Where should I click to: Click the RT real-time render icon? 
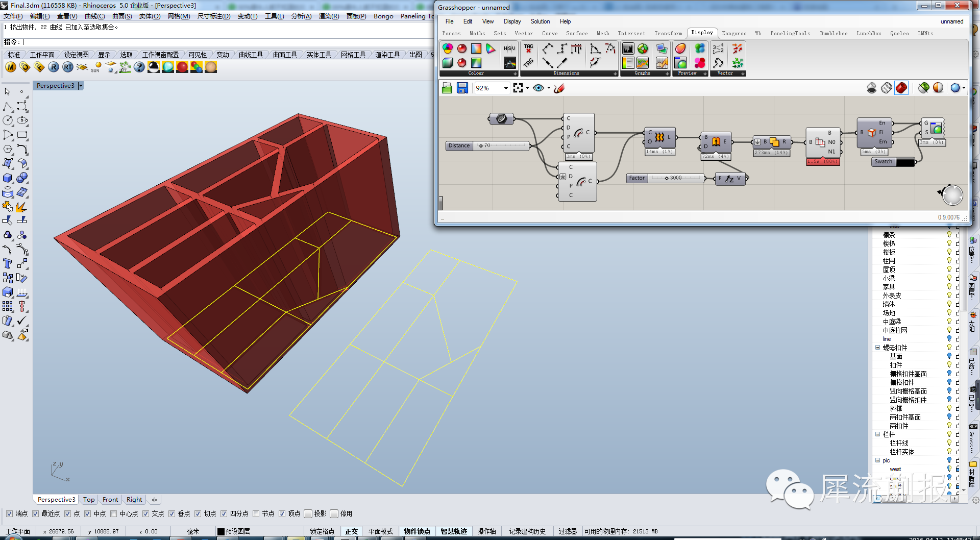68,67
